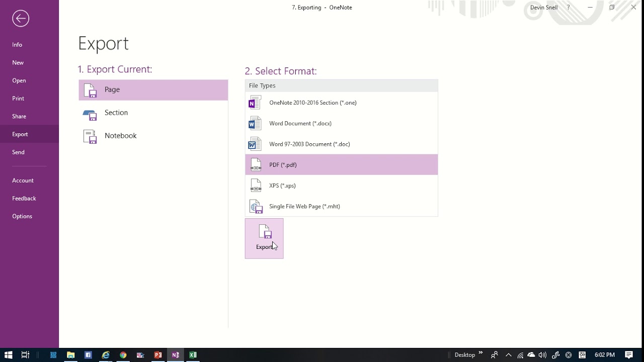Viewport: 644px width, 362px height.
Task: Expand the Desktop toolbar chevron
Action: pos(480,353)
